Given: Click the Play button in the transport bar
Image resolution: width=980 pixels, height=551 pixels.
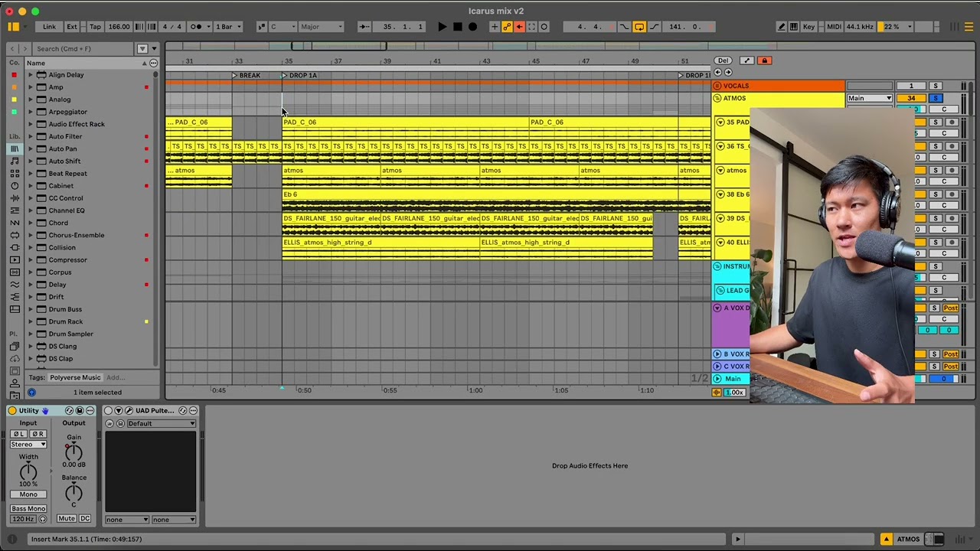Looking at the screenshot, I should (x=442, y=27).
